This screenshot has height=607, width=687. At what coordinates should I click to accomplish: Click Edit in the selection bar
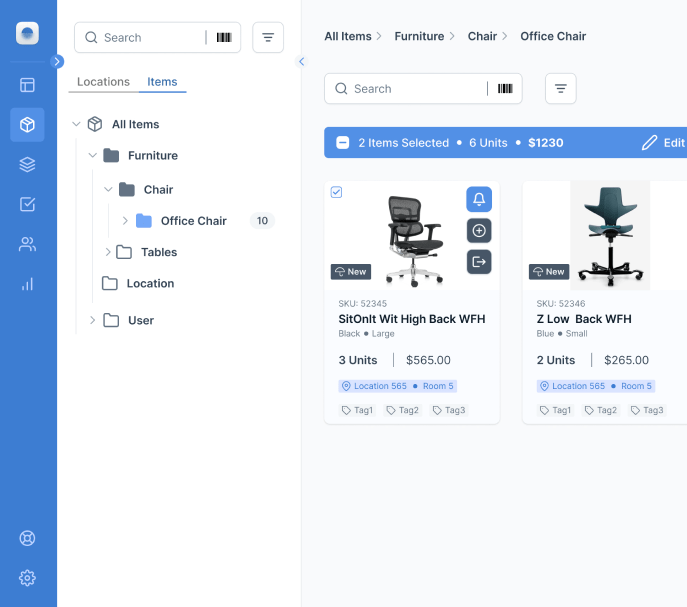tap(664, 143)
